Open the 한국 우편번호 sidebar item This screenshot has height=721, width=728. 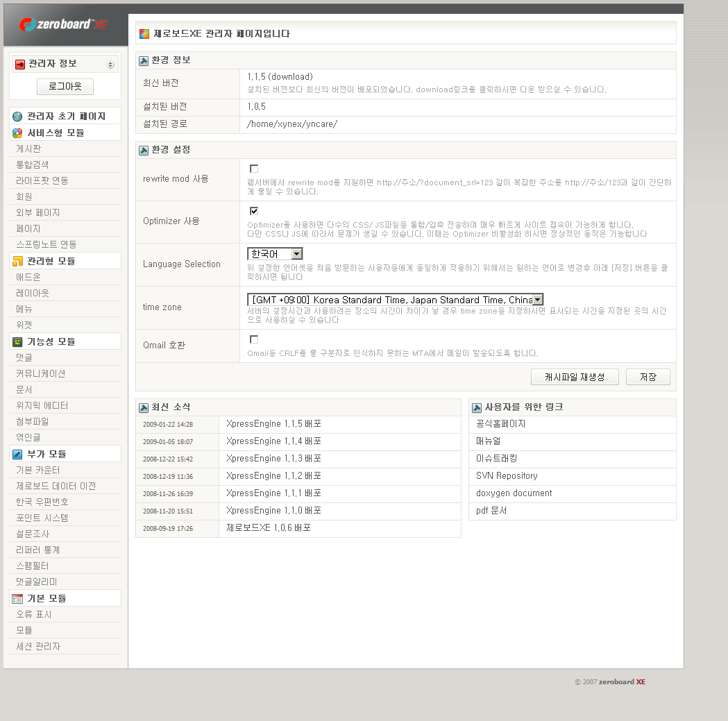(42, 502)
